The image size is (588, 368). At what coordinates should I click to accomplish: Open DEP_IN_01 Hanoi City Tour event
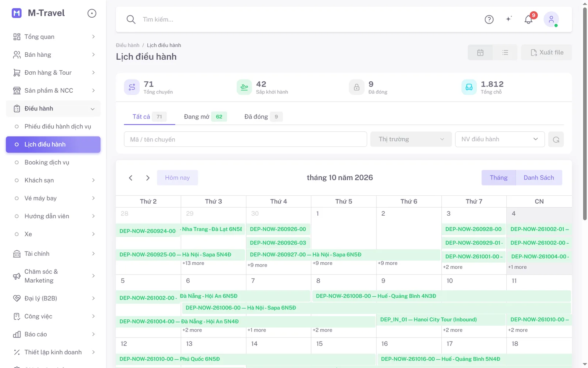pos(441,320)
